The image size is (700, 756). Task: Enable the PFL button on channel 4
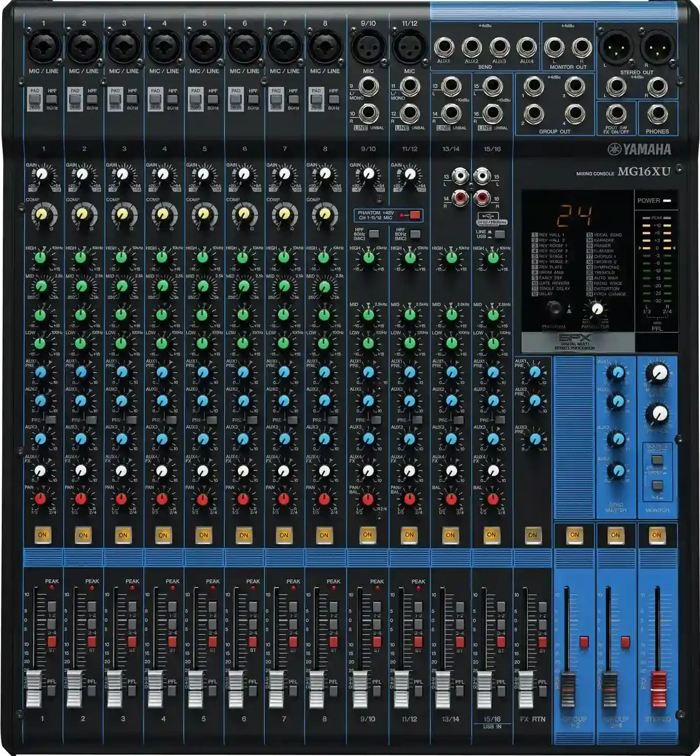[172, 691]
